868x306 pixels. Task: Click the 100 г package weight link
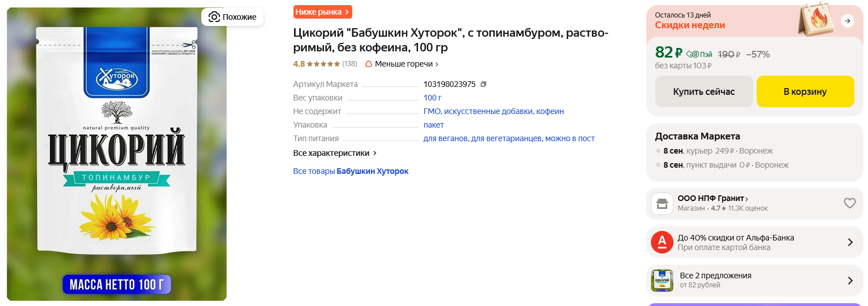pyautogui.click(x=433, y=98)
